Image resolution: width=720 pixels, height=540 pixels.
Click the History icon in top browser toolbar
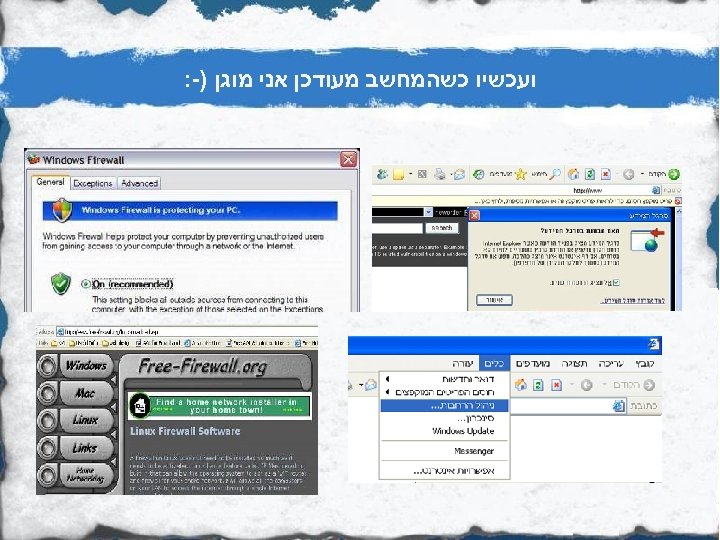pos(478,174)
